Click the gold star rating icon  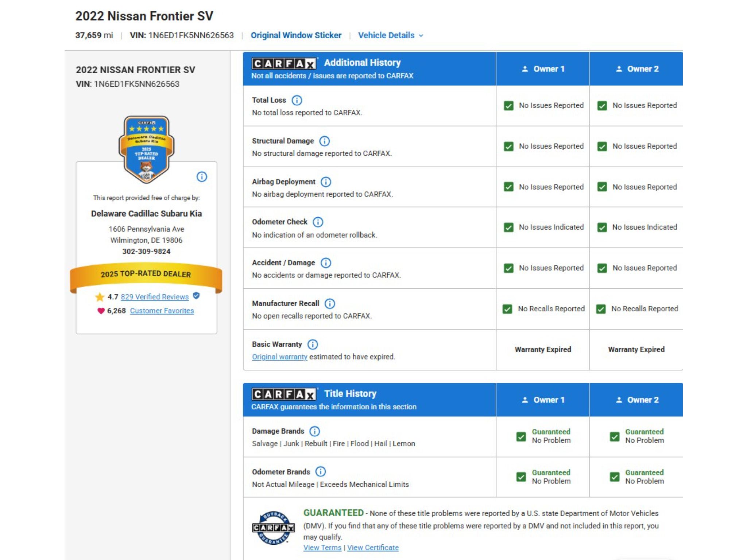pos(100,297)
